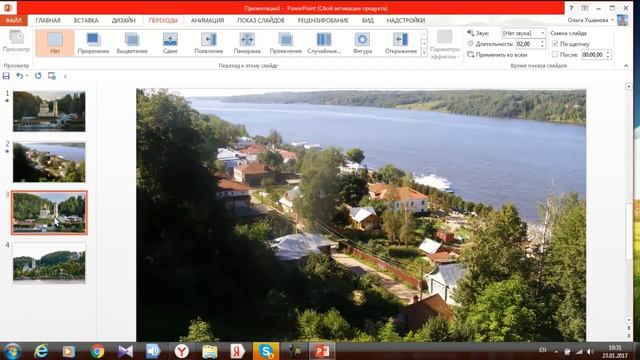Image resolution: width=640 pixels, height=360 pixels.
Task: Save presentation via quick access icon
Action: [x=6, y=76]
